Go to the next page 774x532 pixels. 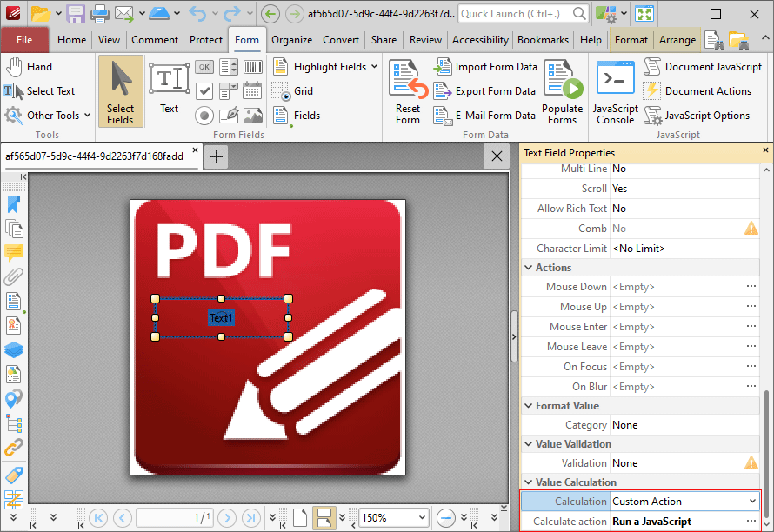click(x=227, y=518)
